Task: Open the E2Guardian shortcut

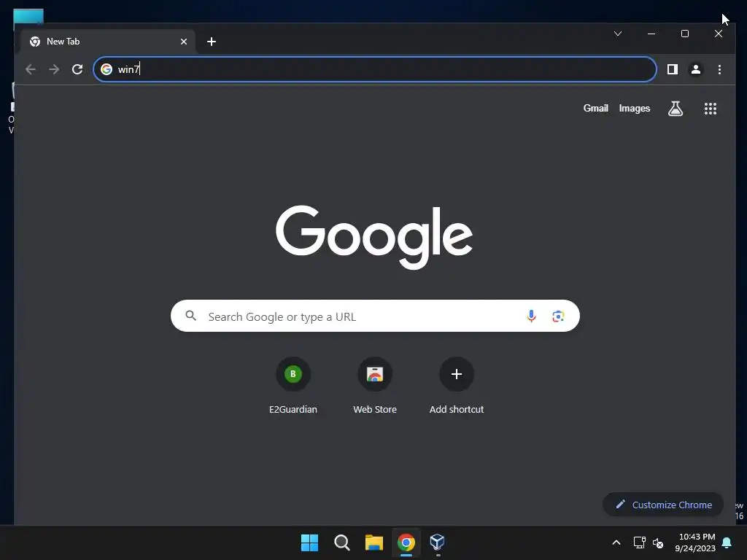Action: pyautogui.click(x=293, y=385)
